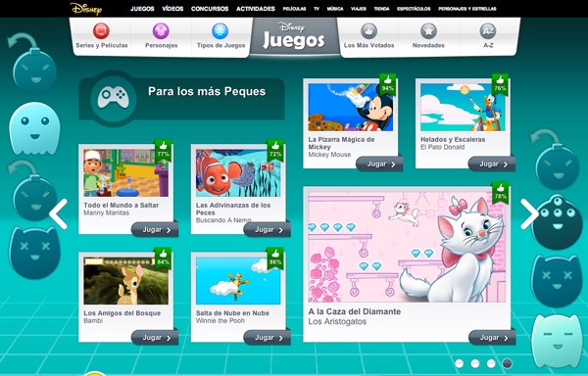Open the Series y Películas category icon
Screen dimensions: 588x376
(x=101, y=31)
